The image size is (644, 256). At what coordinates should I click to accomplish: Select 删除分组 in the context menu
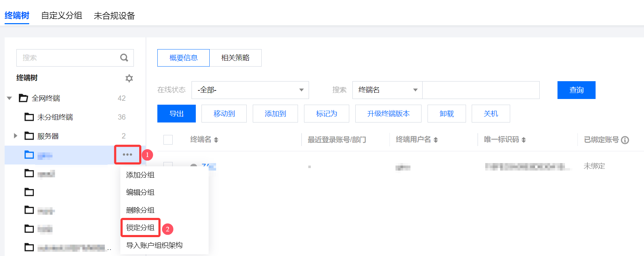coord(140,210)
